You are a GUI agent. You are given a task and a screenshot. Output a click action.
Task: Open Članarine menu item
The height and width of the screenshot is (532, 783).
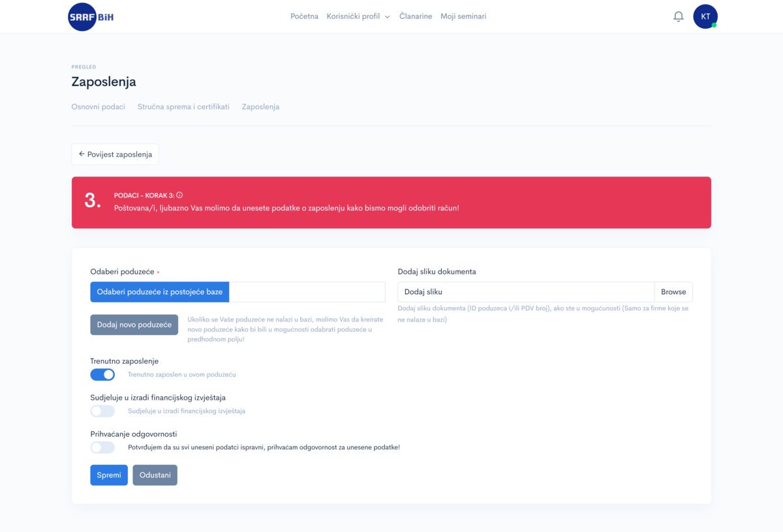(x=416, y=16)
